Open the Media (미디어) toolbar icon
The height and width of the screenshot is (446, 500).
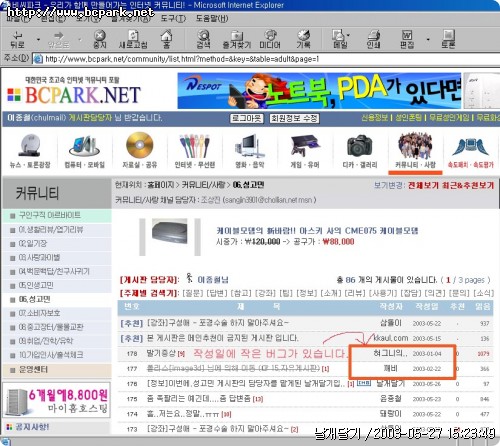tap(270, 39)
